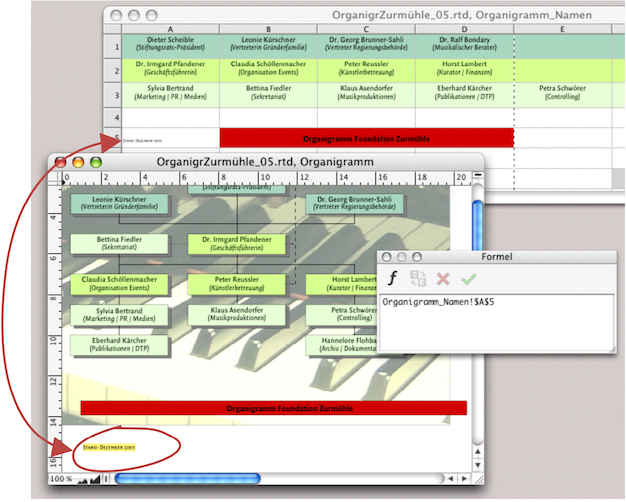This screenshot has height=502, width=626.
Task: Click the small mountain zoom-out icon
Action: pyautogui.click(x=82, y=480)
